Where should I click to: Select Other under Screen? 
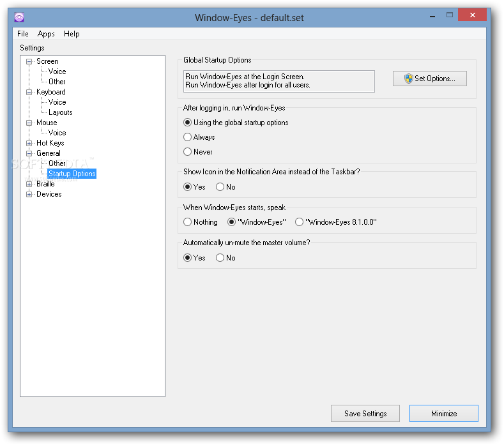click(x=57, y=82)
